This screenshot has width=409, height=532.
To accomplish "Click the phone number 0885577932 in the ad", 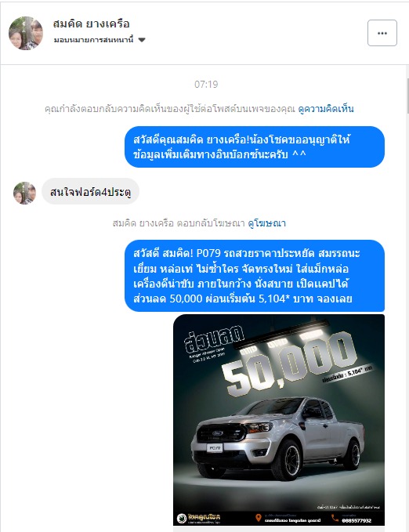I will 357,520.
